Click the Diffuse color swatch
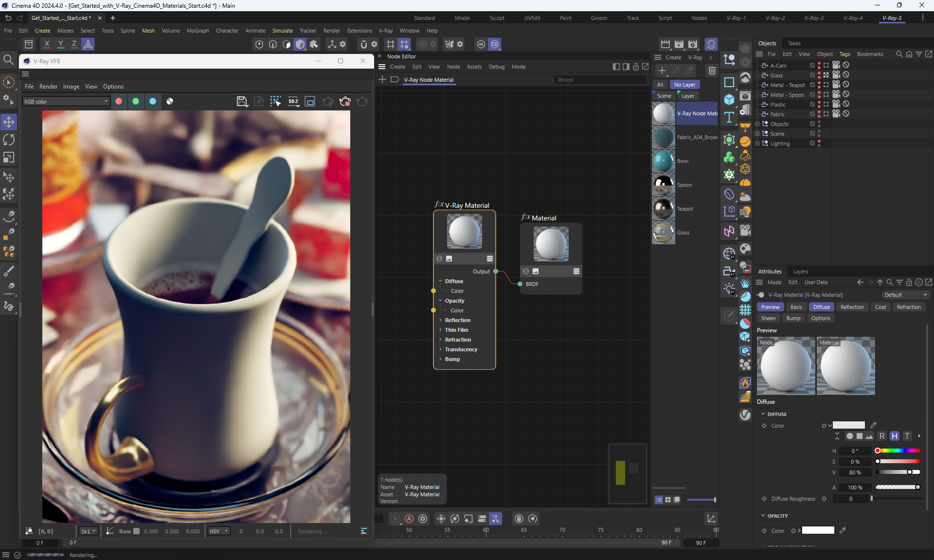This screenshot has height=560, width=934. click(848, 425)
